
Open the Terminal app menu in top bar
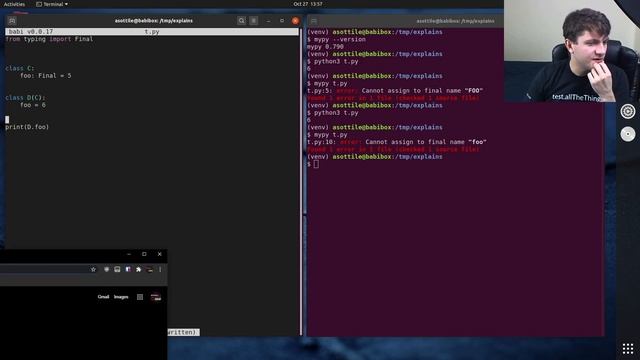click(x=52, y=4)
